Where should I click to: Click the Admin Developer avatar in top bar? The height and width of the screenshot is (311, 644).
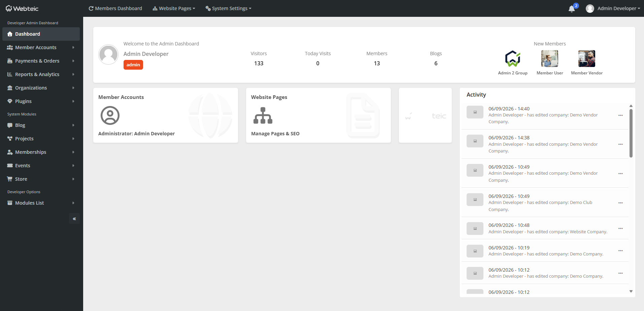(x=590, y=8)
